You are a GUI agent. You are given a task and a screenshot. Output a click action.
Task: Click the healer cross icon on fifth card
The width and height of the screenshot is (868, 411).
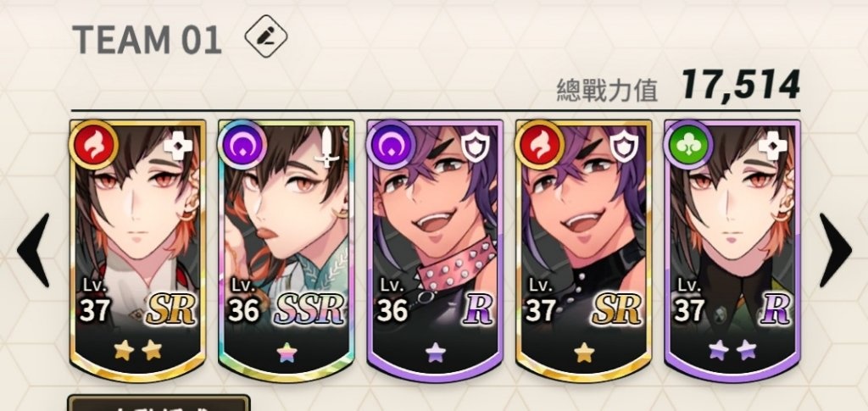tap(772, 147)
